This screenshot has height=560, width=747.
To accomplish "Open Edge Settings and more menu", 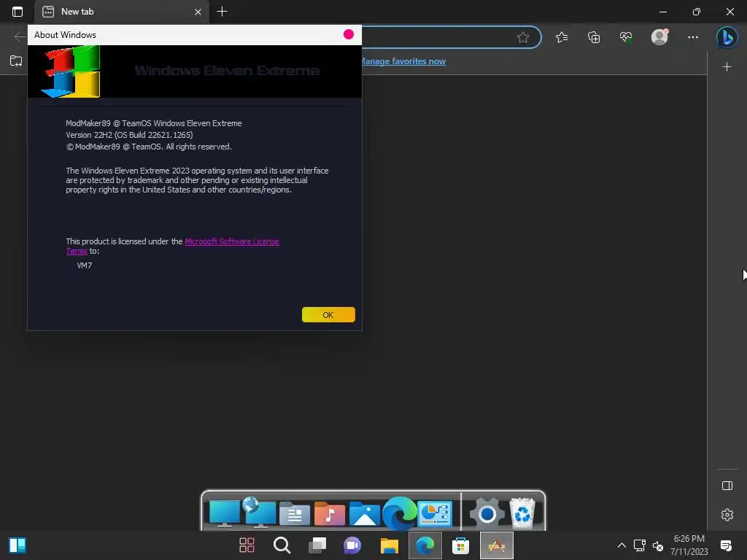I will coord(693,37).
